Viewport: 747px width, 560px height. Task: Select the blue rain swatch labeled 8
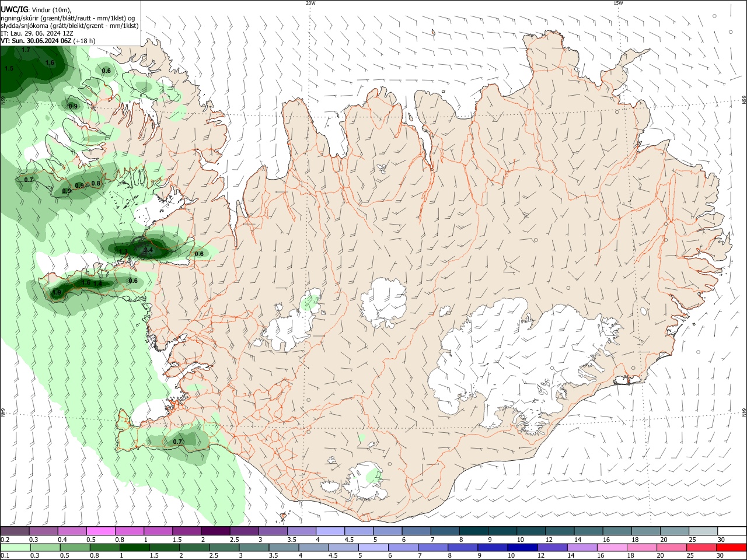point(463,547)
